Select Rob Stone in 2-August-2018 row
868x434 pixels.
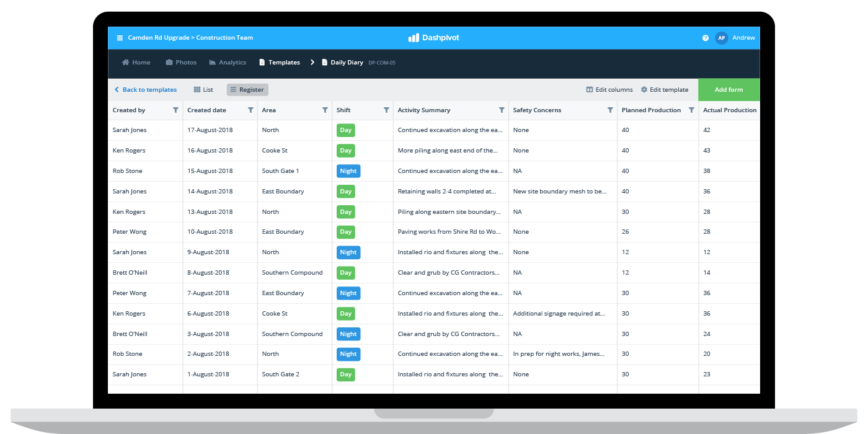click(x=127, y=354)
